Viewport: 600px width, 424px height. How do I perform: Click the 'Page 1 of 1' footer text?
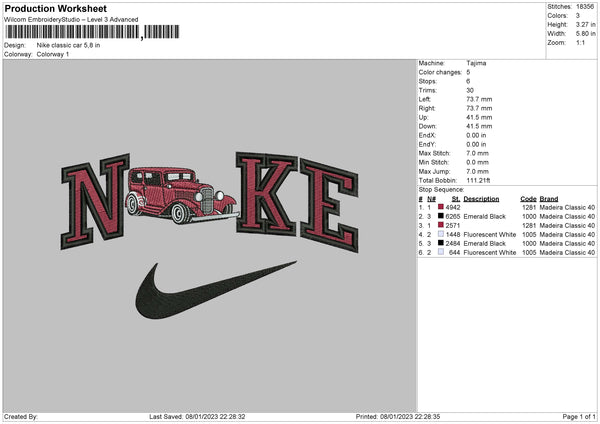[x=579, y=417]
